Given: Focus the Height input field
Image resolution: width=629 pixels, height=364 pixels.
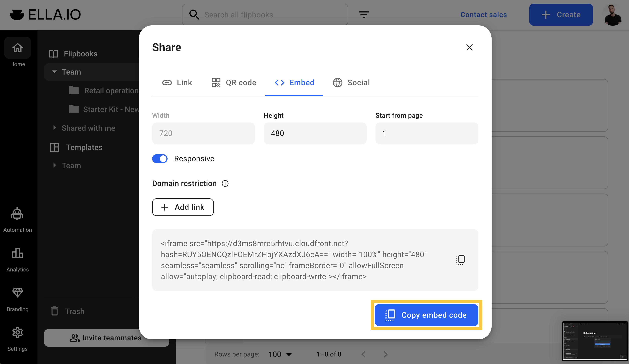Looking at the screenshot, I should (x=315, y=133).
